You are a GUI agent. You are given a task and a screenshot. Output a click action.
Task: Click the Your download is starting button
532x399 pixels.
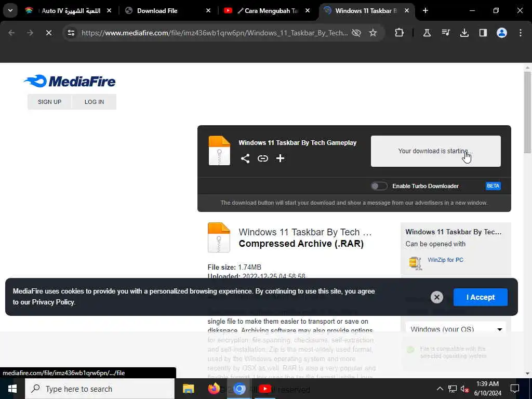tap(436, 151)
